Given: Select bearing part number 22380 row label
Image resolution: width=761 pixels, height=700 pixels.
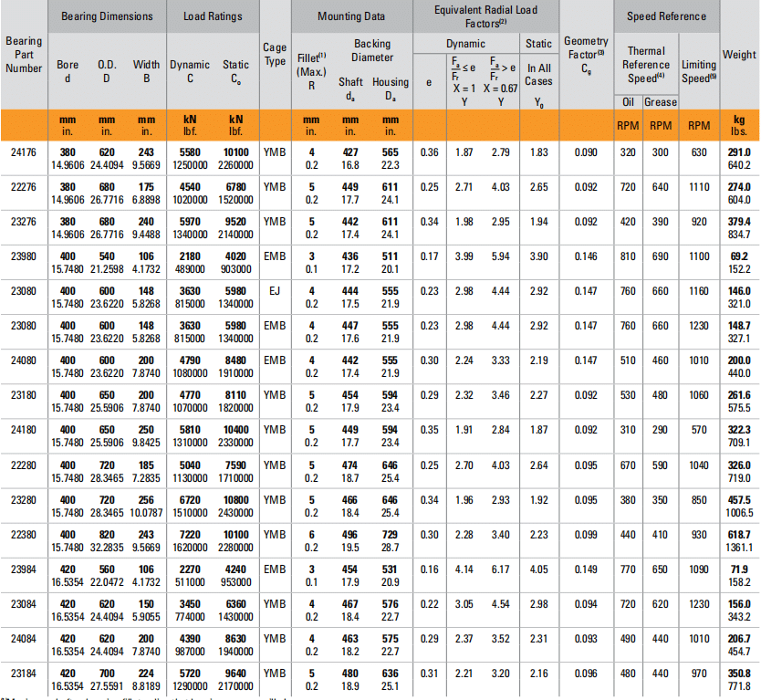Looking at the screenshot, I should 24,534.
